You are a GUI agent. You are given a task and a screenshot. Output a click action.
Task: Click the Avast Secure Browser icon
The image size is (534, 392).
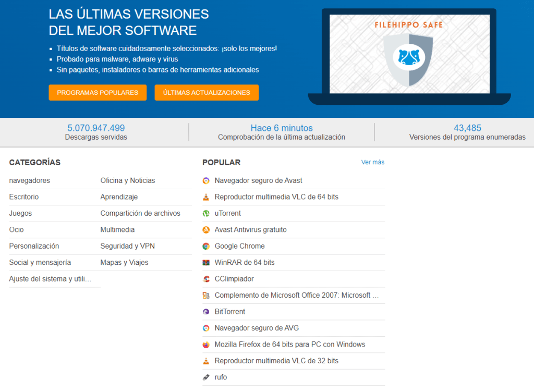[207, 180]
